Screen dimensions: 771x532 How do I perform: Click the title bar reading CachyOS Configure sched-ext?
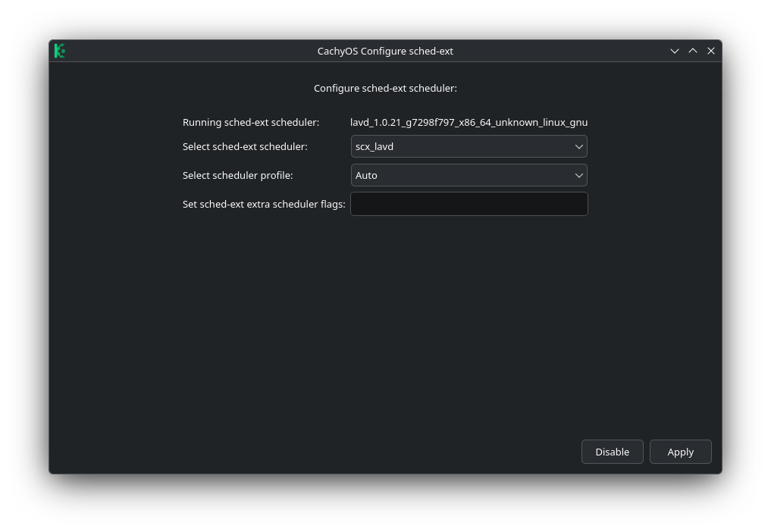385,51
